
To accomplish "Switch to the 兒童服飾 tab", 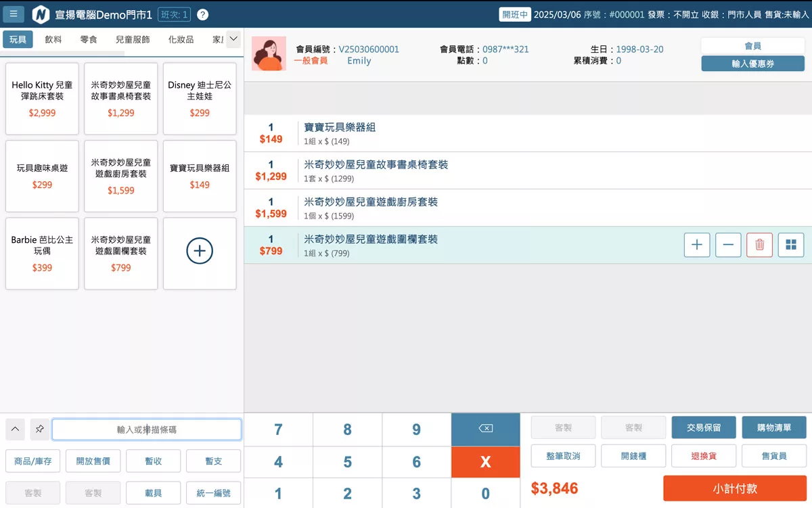I will coord(133,39).
